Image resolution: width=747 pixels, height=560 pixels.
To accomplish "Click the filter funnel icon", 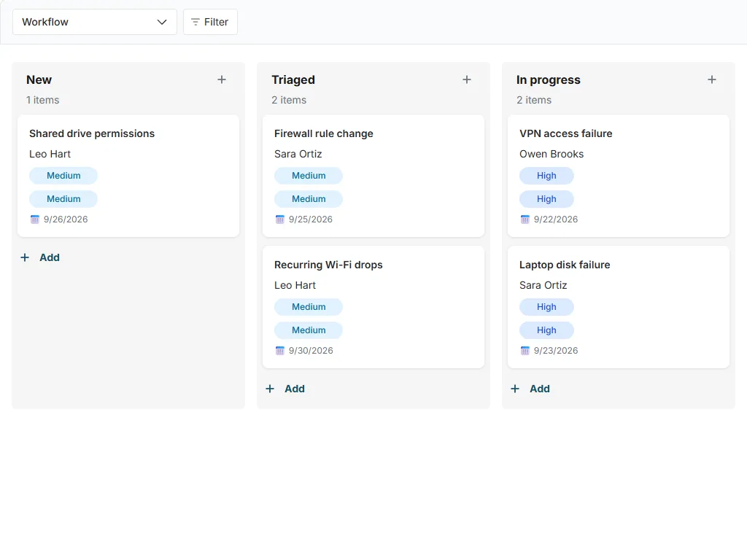I will [x=195, y=22].
